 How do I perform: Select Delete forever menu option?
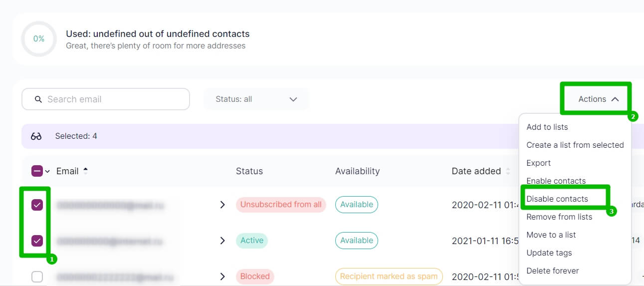pyautogui.click(x=552, y=271)
